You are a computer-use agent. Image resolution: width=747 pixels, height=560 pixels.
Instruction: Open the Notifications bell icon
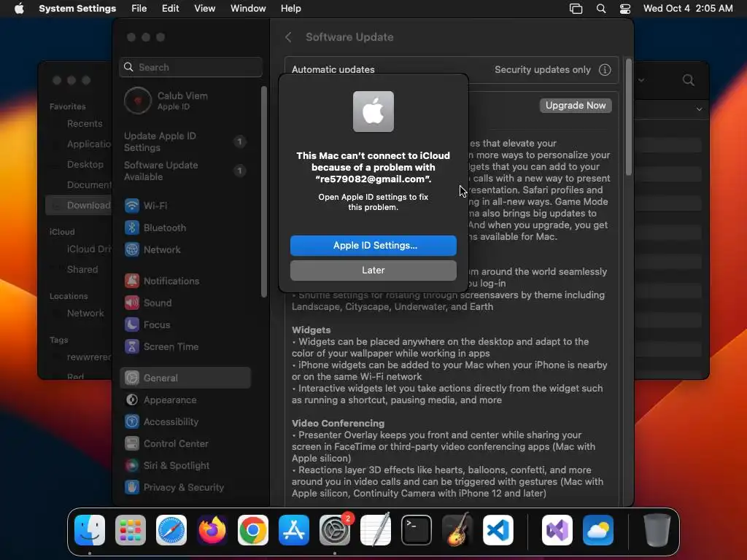tap(132, 281)
